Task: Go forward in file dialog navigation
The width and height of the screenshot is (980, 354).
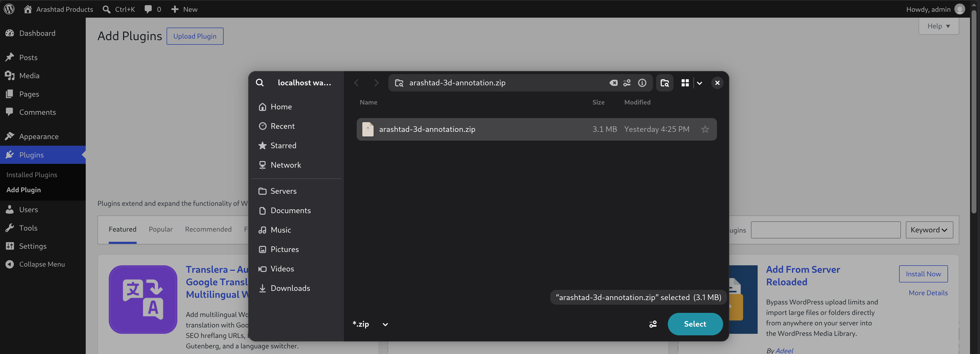Action: [x=376, y=83]
